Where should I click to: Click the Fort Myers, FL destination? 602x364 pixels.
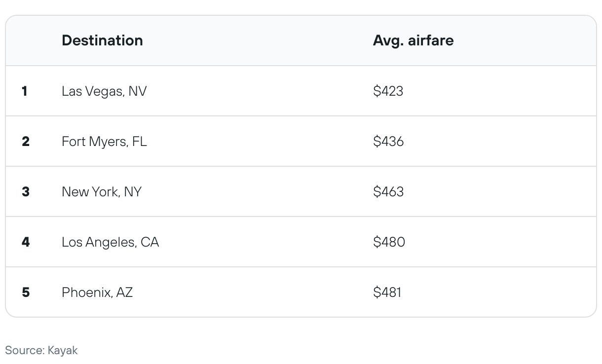click(x=104, y=142)
